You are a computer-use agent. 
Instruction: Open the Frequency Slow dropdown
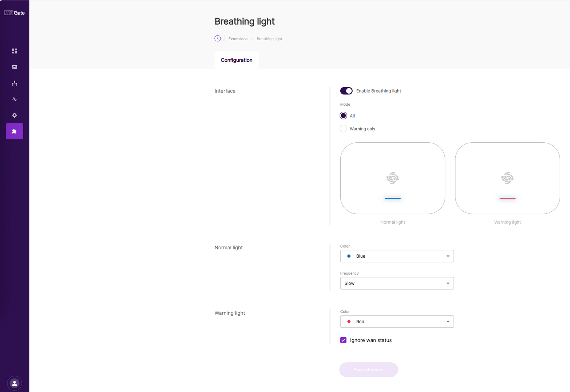pyautogui.click(x=397, y=283)
